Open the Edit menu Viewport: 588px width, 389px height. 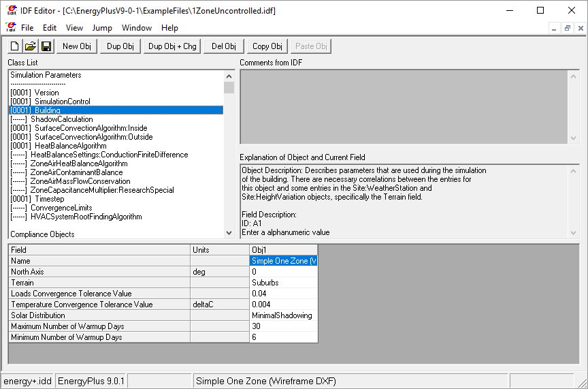(x=50, y=28)
